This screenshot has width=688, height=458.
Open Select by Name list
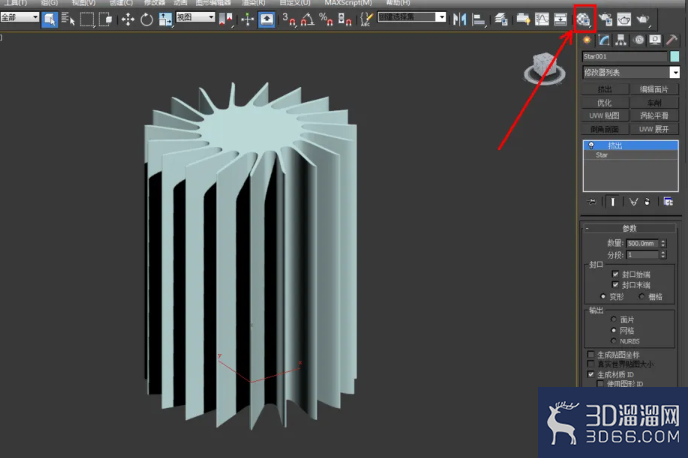point(68,19)
